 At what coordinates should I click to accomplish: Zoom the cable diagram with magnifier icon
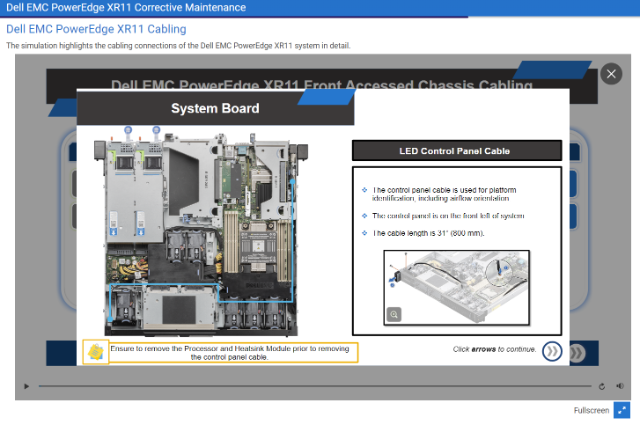coord(394,314)
